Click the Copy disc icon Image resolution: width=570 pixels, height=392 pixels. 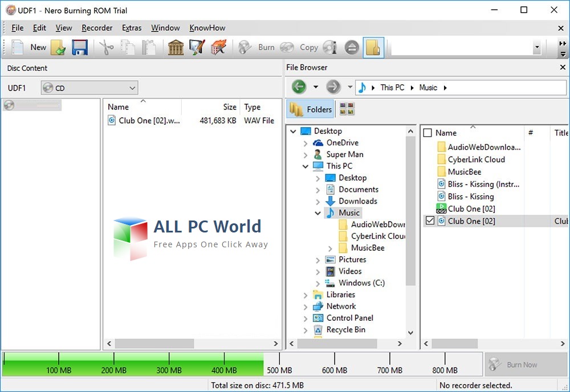287,47
